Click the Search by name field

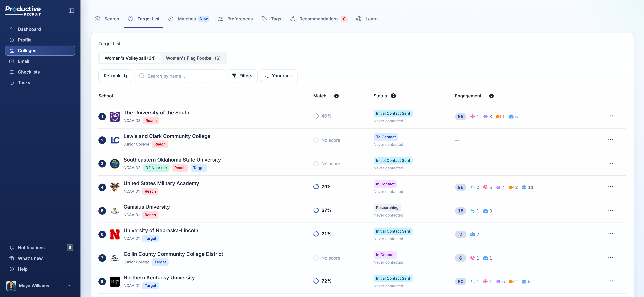coord(180,76)
